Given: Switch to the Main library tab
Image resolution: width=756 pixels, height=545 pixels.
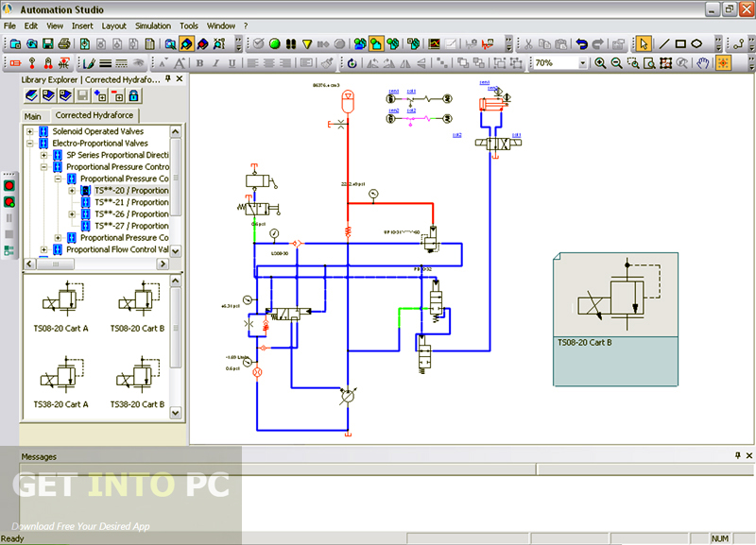Looking at the screenshot, I should [33, 116].
